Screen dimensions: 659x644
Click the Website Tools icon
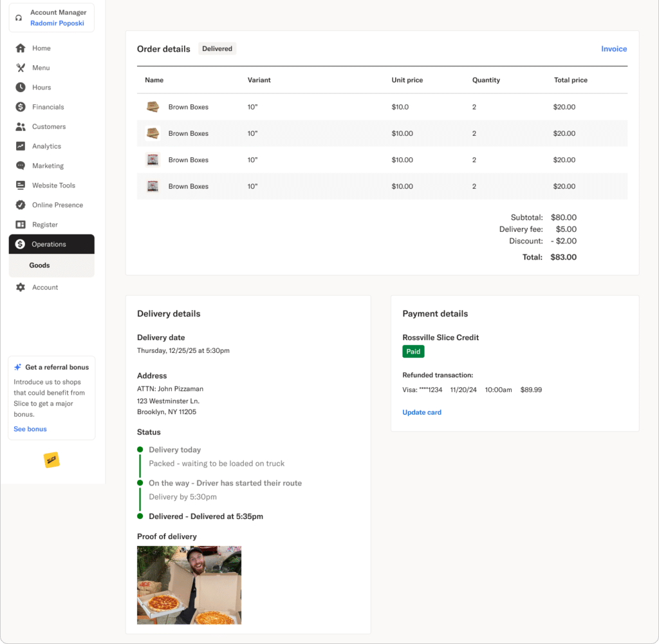(x=20, y=185)
